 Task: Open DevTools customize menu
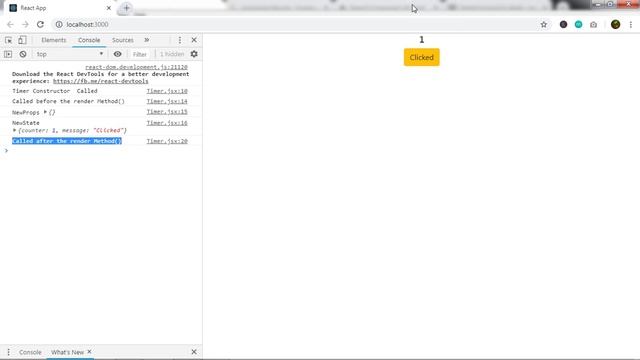[x=180, y=40]
